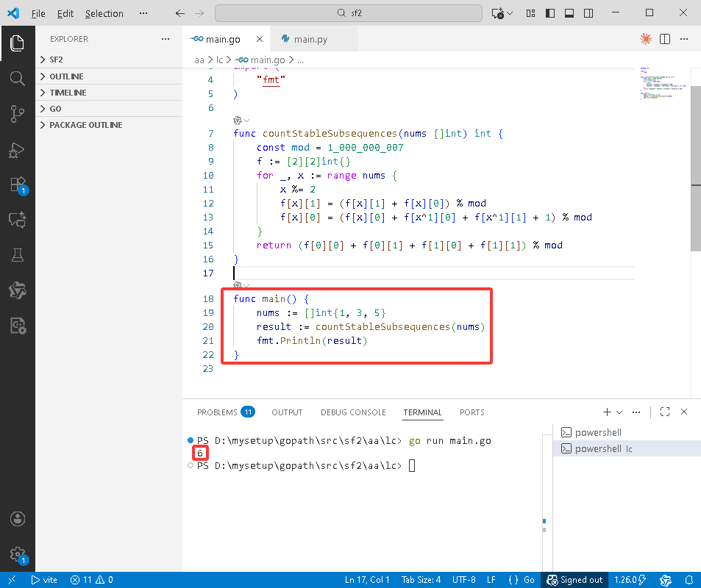This screenshot has width=701, height=588.
Task: Click the vite run status item
Action: (44, 580)
